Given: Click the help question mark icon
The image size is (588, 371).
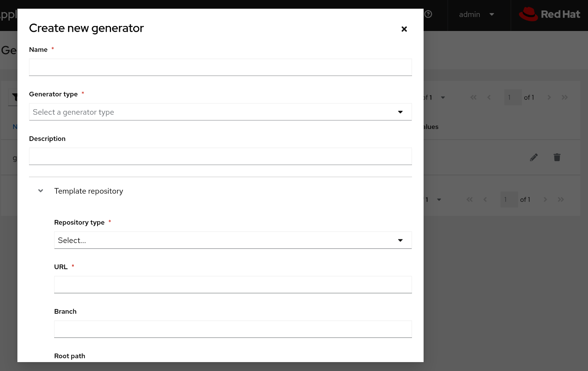Looking at the screenshot, I should click(428, 14).
